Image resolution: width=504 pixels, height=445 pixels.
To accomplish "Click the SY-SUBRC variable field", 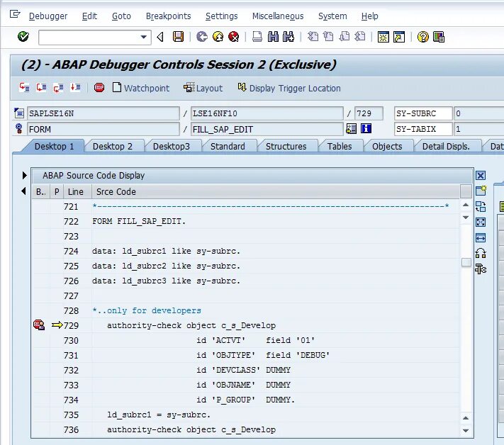I will tap(423, 113).
